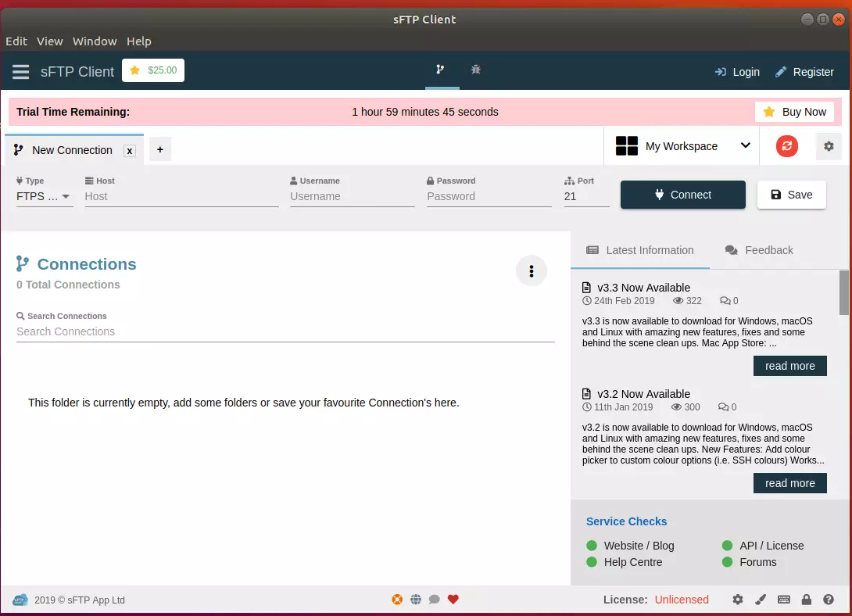
Task: Click the Search Connections field
Action: pos(285,331)
